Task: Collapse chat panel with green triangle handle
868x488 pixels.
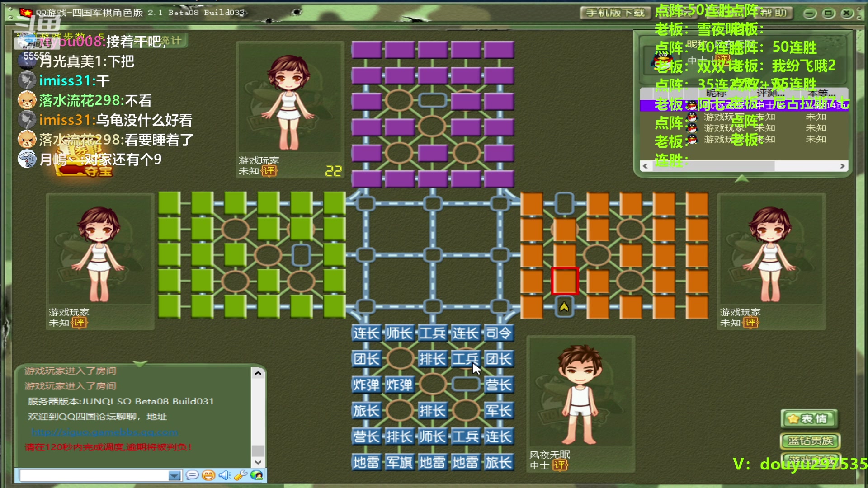Action: tap(140, 364)
